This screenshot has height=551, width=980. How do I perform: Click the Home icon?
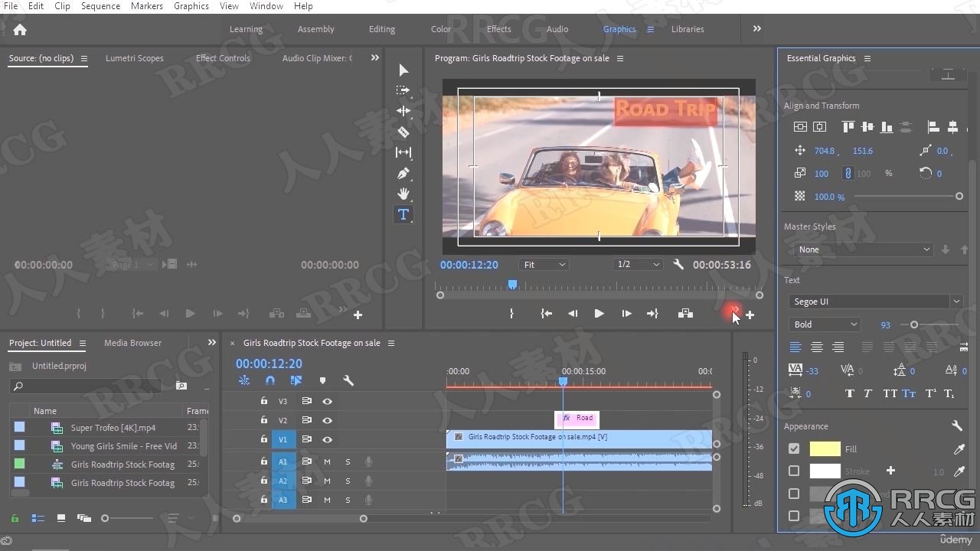[20, 30]
